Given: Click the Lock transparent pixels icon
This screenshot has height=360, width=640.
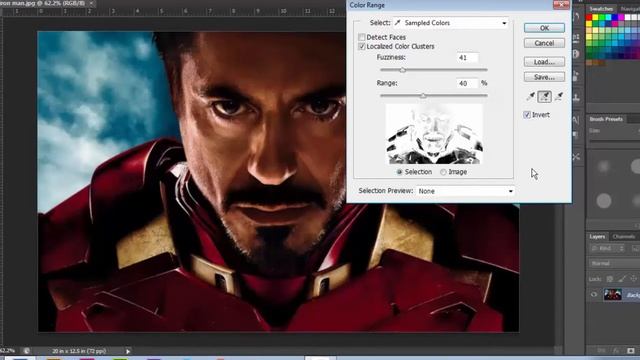Looking at the screenshot, I should 609,279.
